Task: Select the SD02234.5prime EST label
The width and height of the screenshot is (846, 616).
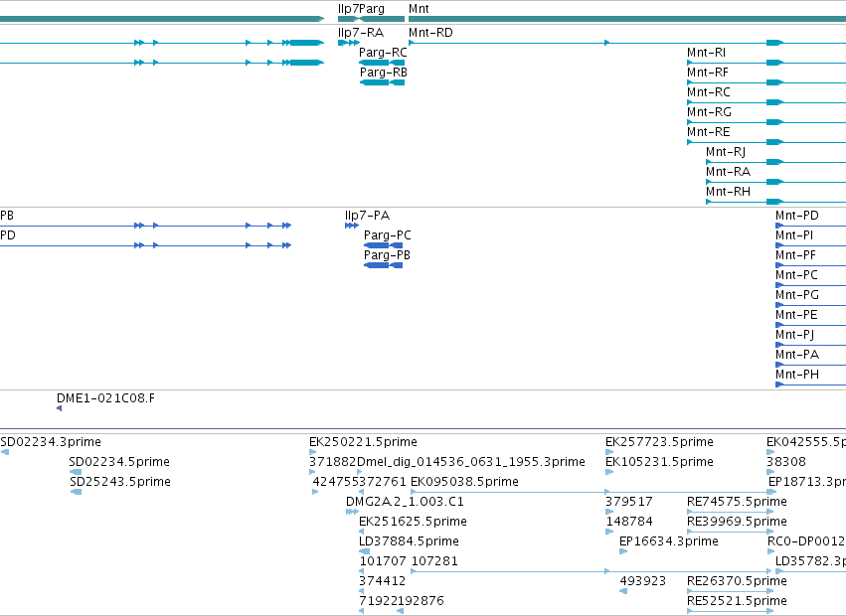Action: click(x=119, y=462)
